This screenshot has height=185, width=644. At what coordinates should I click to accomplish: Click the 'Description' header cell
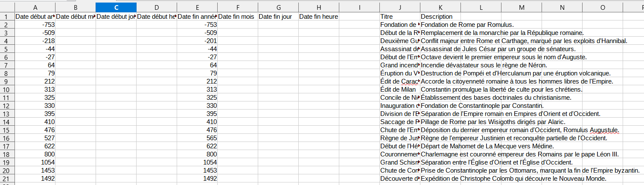[440, 17]
